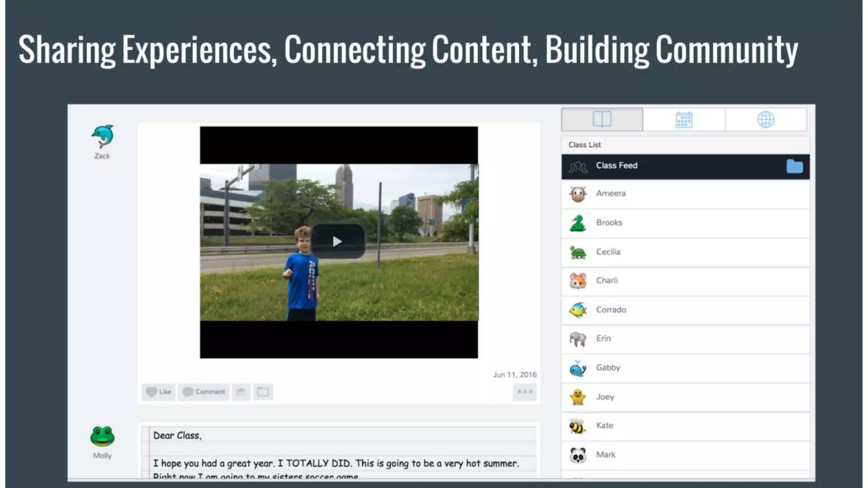Open the globe blog tab

765,119
